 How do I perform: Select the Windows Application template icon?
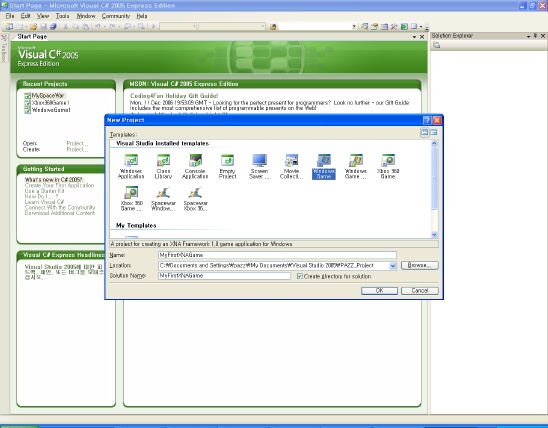tap(131, 167)
